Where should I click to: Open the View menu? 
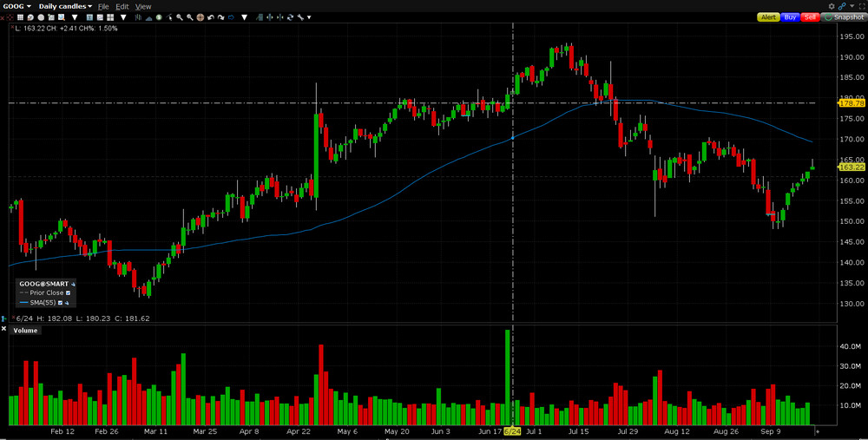coord(142,6)
